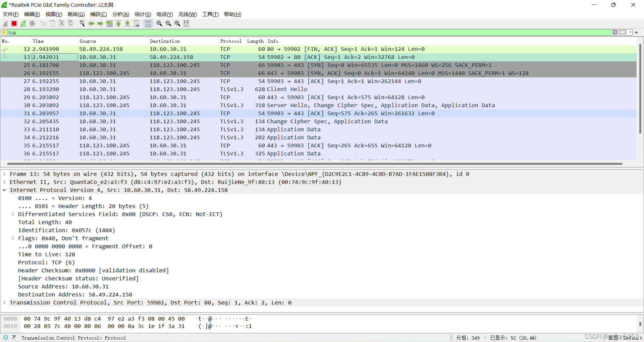Select packet 30 Server Hello row

point(318,105)
